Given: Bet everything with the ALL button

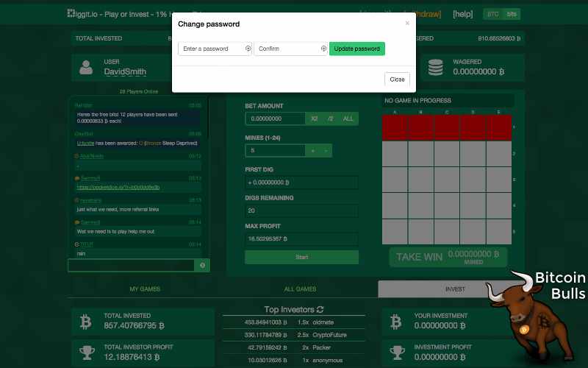Looking at the screenshot, I should click(348, 118).
